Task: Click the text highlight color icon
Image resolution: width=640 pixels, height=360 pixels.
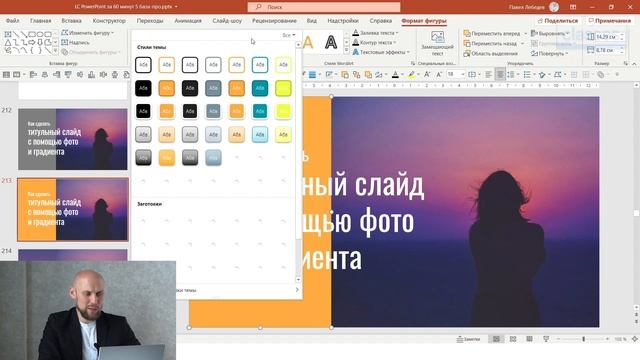Action: [x=411, y=74]
